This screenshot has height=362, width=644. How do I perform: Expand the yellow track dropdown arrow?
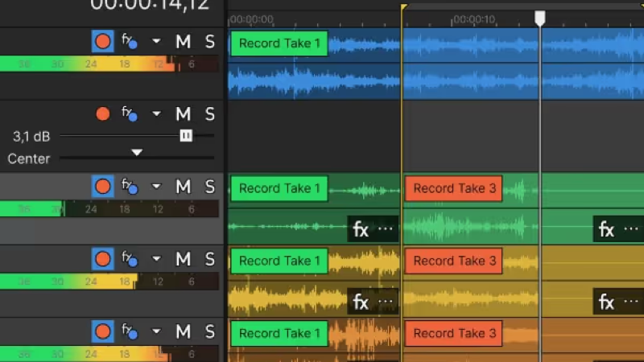pos(156,259)
